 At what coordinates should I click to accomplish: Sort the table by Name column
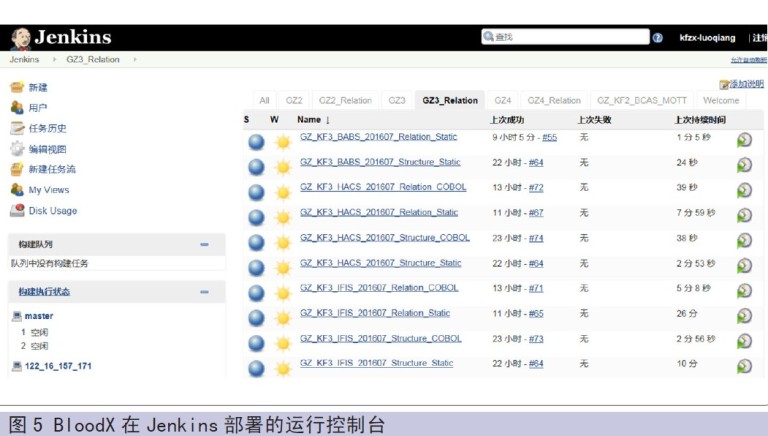click(313, 120)
